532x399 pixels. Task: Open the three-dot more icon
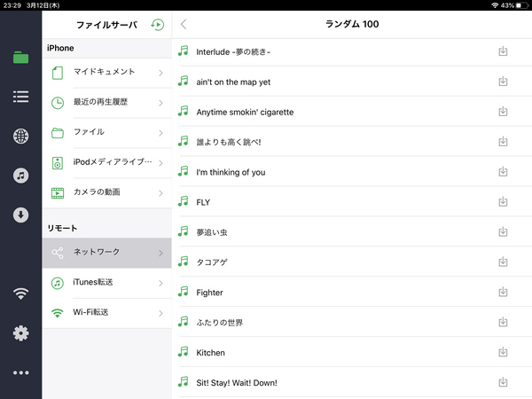pyautogui.click(x=20, y=372)
